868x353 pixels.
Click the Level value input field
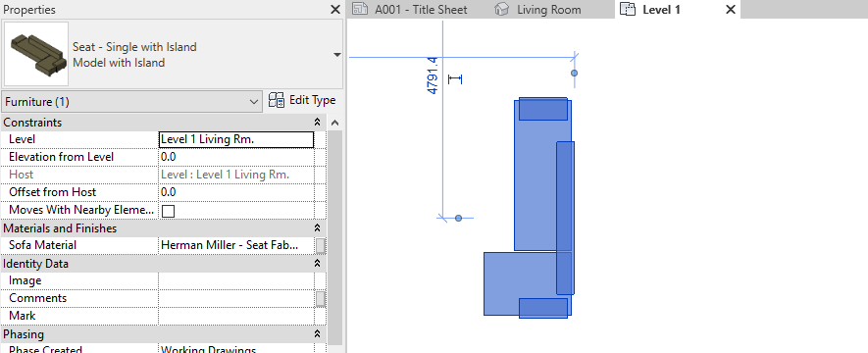point(236,139)
